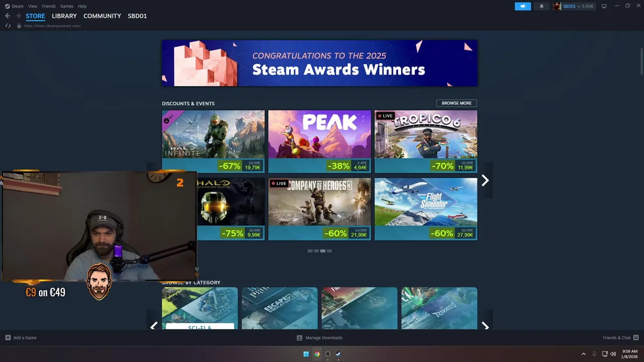Screen dimensions: 644x362
Task: Click the Steam taskbar icon
Action: click(x=338, y=354)
